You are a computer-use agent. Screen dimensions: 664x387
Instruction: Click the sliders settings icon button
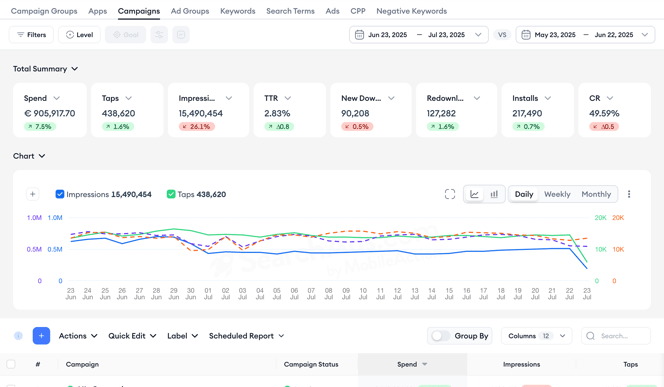(159, 35)
